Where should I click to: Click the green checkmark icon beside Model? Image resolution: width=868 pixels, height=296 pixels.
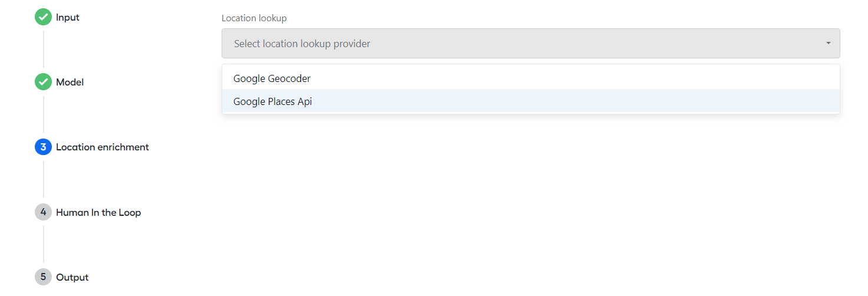tap(43, 82)
